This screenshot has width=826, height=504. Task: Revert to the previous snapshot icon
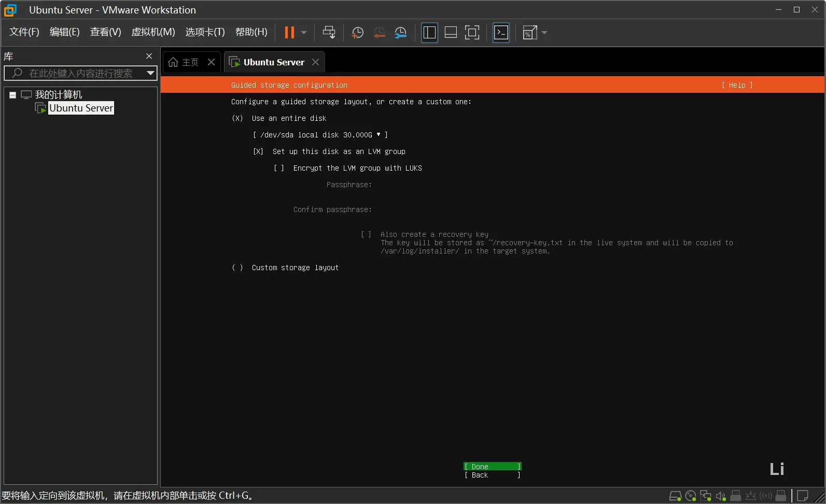[379, 33]
